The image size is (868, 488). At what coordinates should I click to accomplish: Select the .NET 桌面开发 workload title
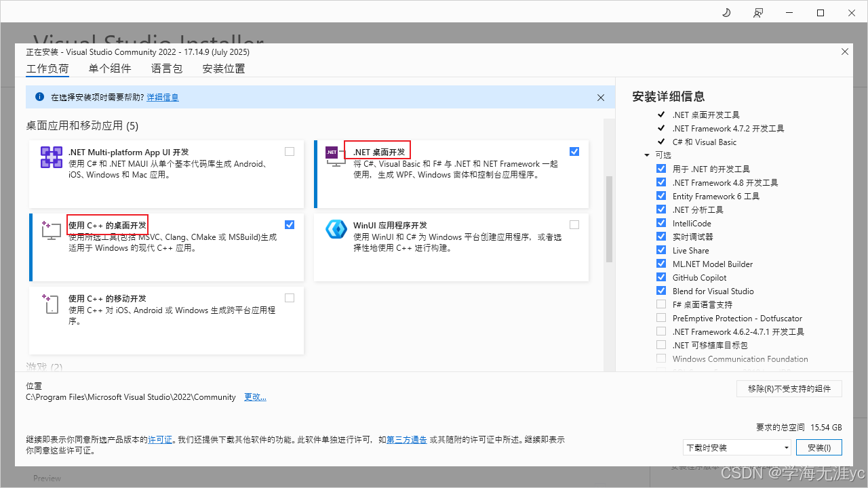point(379,152)
